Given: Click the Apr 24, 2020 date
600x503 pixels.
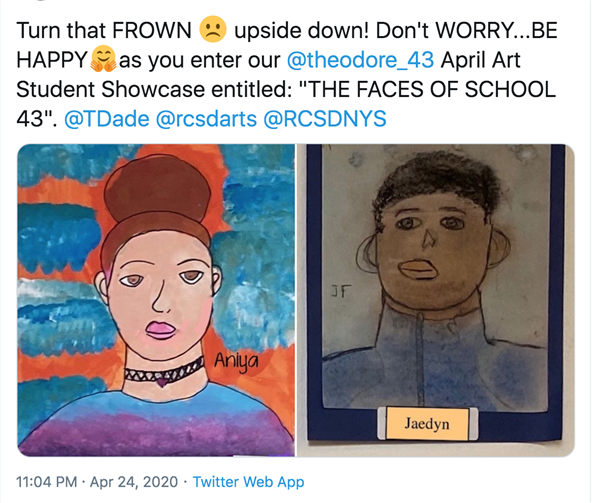Looking at the screenshot, I should (134, 482).
